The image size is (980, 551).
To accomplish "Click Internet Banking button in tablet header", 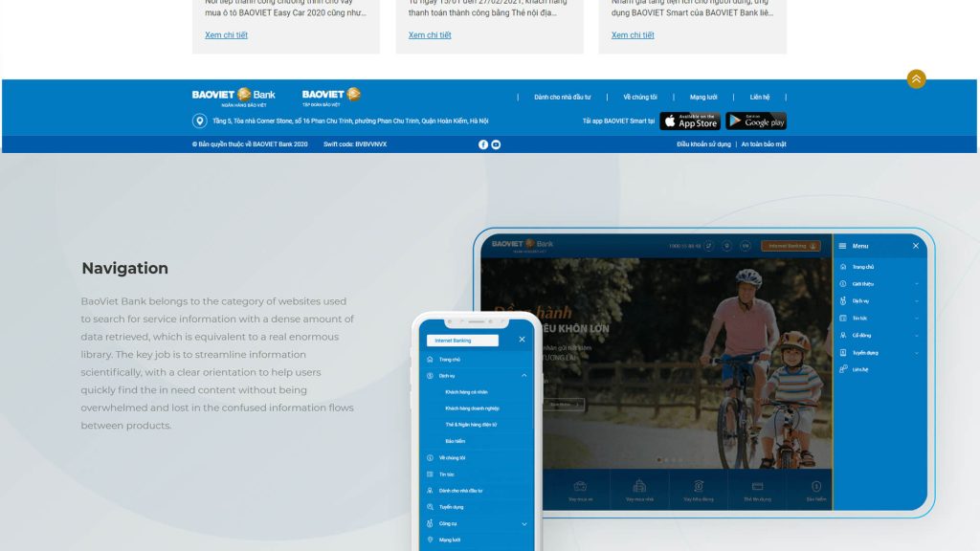I will point(791,246).
